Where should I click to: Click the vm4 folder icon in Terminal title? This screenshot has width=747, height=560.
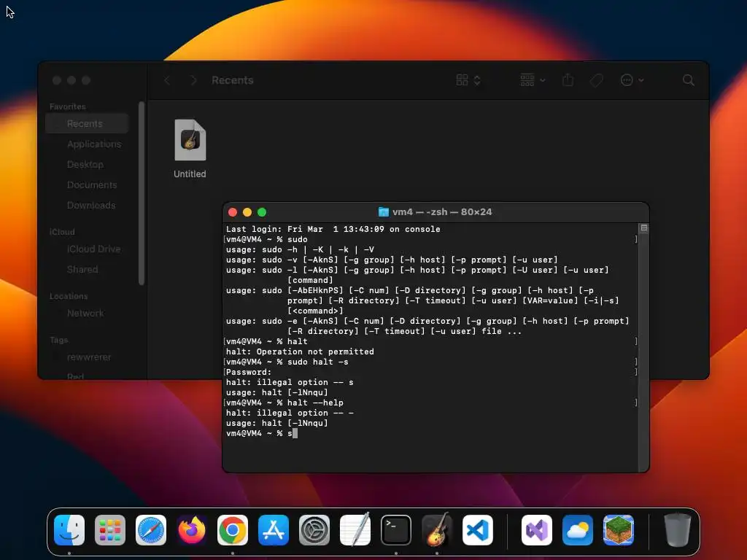(x=384, y=212)
